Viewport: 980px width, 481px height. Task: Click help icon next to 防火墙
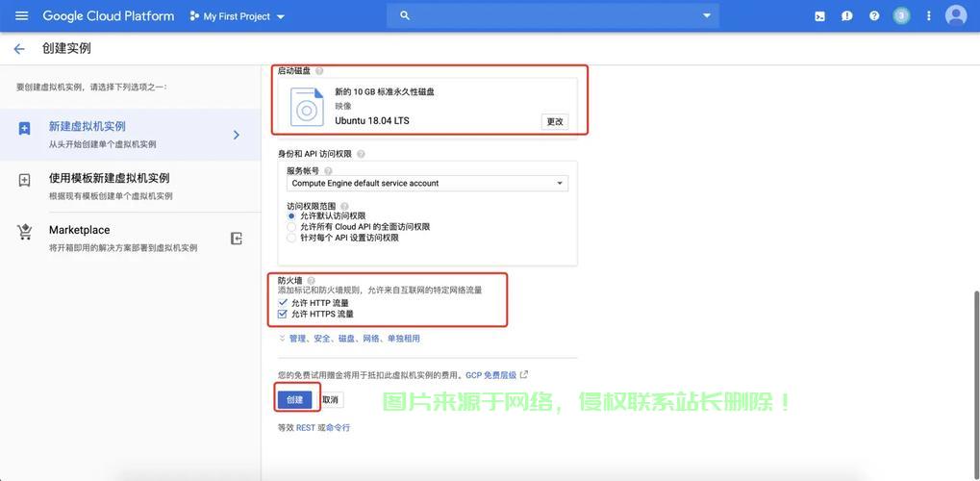(312, 281)
